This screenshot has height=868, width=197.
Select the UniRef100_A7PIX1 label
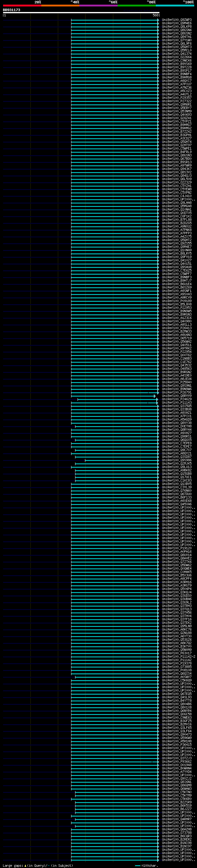[x=177, y=416]
